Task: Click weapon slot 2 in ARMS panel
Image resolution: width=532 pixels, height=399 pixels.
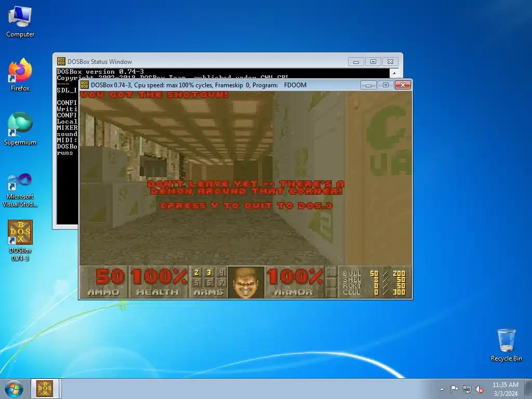Action: pos(196,272)
